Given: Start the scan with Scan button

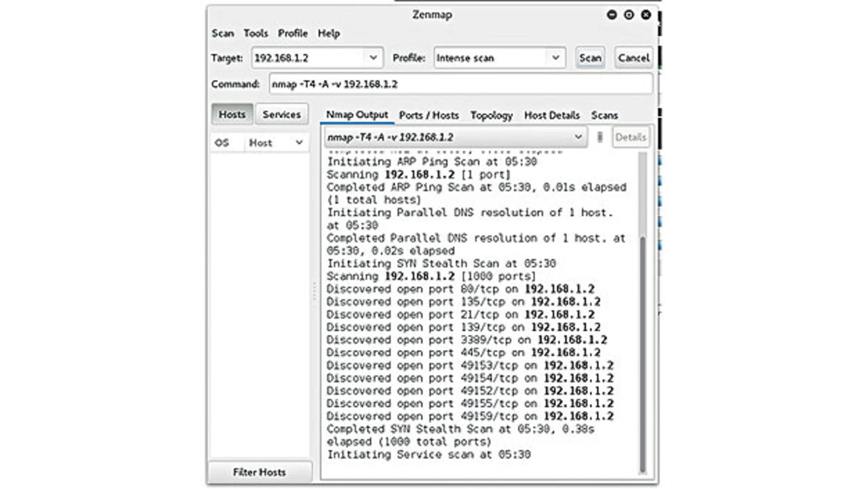Looking at the screenshot, I should (x=590, y=58).
